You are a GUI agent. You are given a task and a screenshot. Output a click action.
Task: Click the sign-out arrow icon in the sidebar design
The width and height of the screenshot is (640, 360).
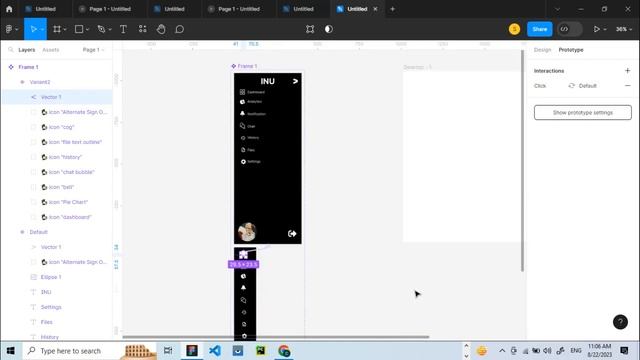click(292, 233)
